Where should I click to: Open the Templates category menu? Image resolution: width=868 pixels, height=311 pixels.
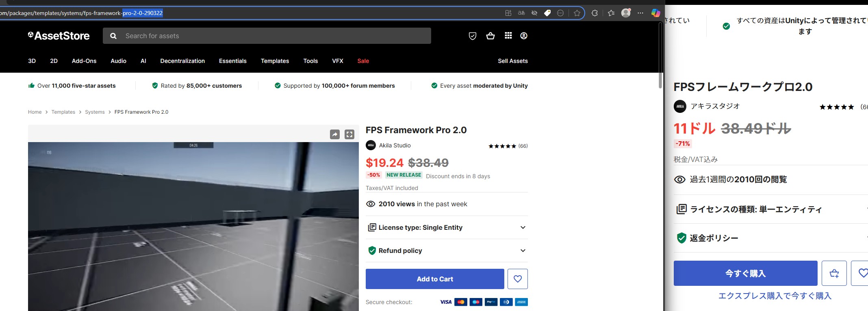click(275, 61)
